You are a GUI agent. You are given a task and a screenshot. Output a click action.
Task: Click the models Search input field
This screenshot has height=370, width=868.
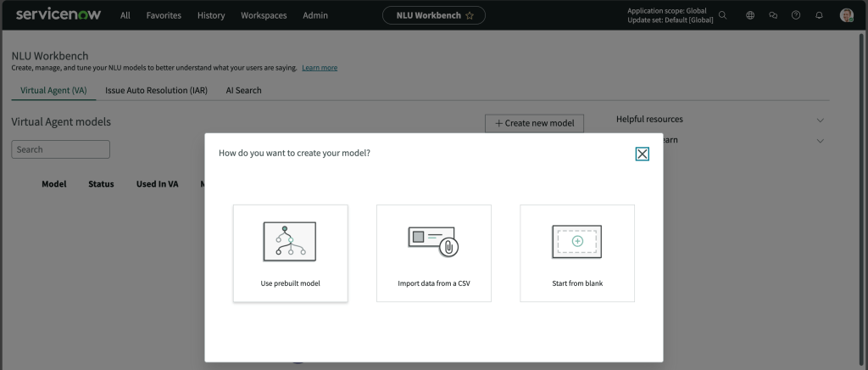tap(60, 149)
